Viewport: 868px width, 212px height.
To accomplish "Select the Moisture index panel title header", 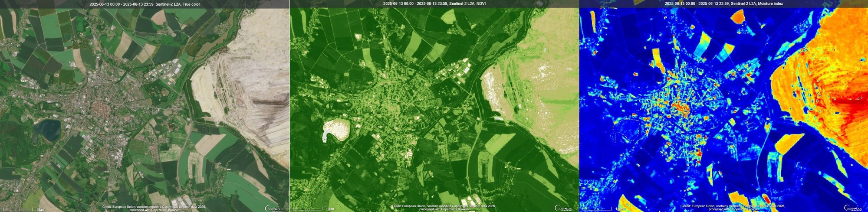I will 723,3.
